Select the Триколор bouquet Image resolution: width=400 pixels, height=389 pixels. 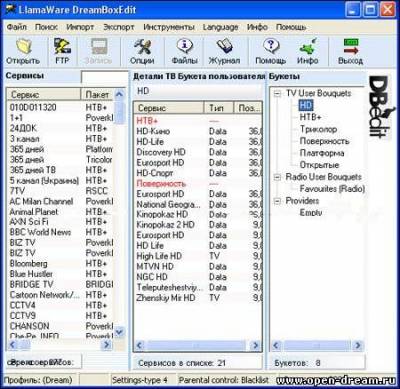318,129
